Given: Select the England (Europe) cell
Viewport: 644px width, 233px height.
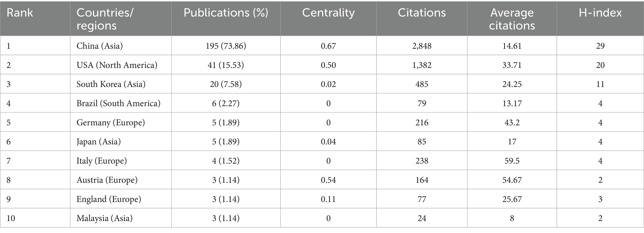Looking at the screenshot, I should tap(109, 199).
